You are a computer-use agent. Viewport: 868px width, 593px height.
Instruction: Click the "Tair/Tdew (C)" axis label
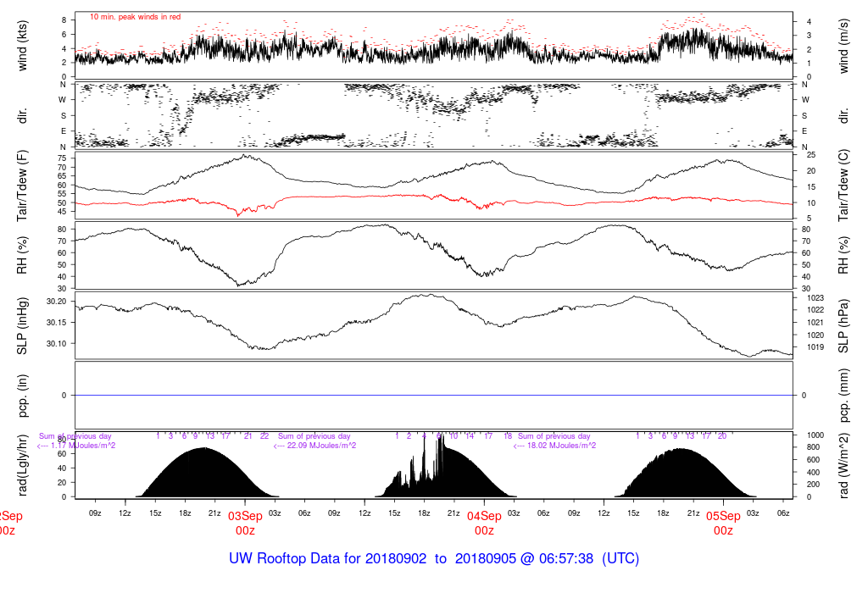(843, 186)
